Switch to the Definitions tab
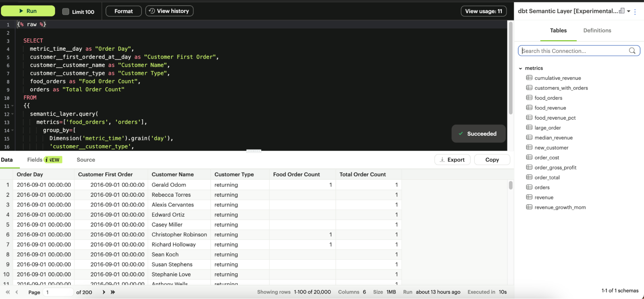 pyautogui.click(x=597, y=30)
